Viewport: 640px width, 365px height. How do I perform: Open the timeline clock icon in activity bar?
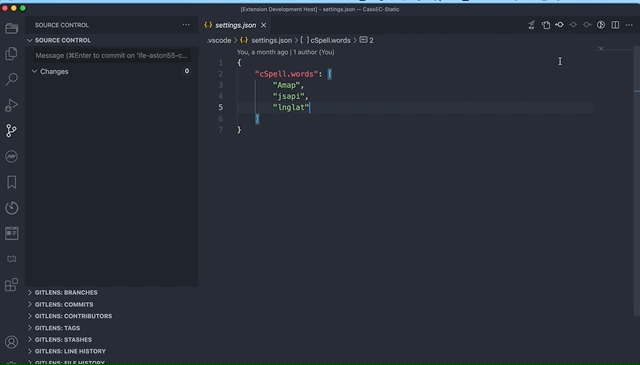11,208
